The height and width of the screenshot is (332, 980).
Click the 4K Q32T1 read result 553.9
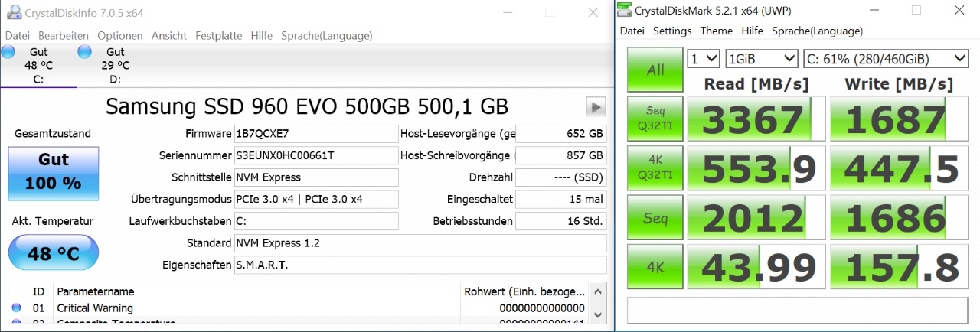[756, 169]
